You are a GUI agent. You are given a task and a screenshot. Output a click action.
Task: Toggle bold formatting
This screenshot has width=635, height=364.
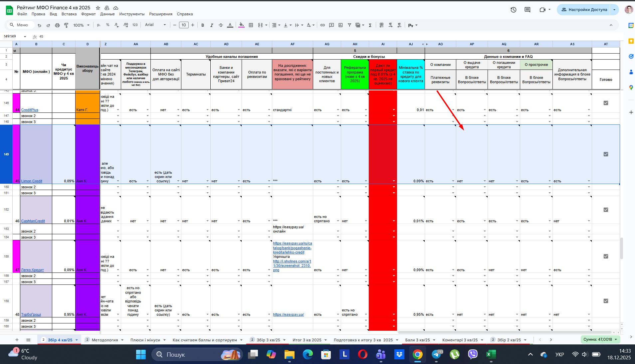tap(203, 25)
